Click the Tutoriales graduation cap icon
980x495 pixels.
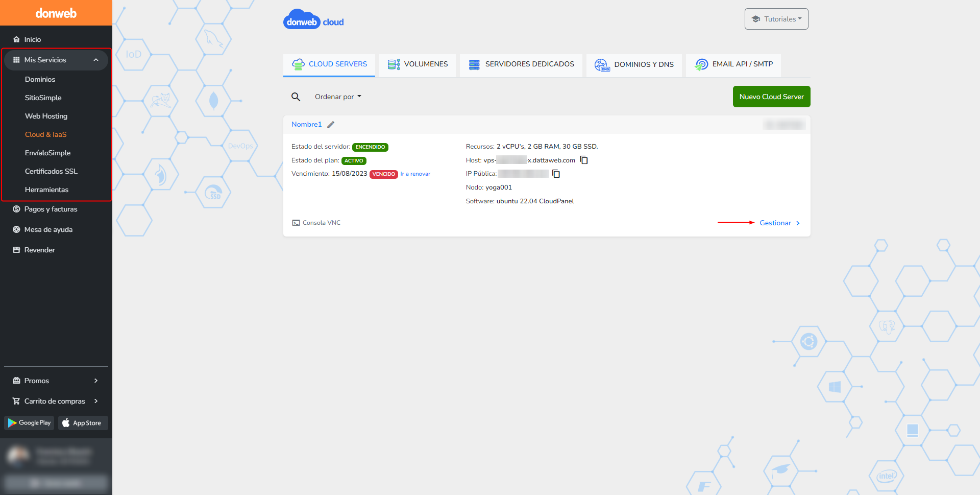point(756,19)
